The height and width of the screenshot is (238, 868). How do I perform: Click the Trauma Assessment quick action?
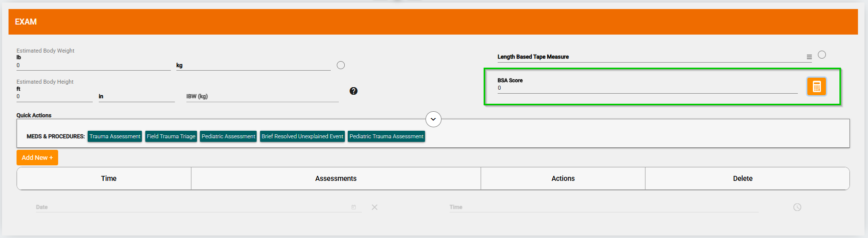115,136
